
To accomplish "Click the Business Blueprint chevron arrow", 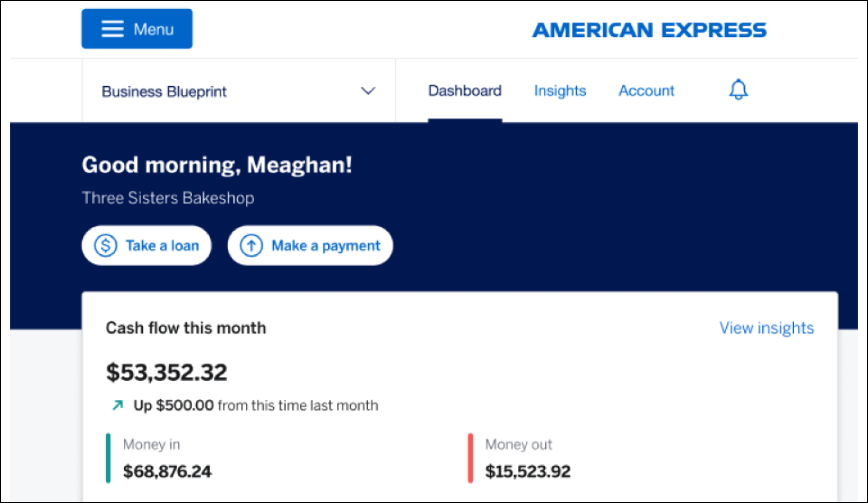I will tap(369, 91).
